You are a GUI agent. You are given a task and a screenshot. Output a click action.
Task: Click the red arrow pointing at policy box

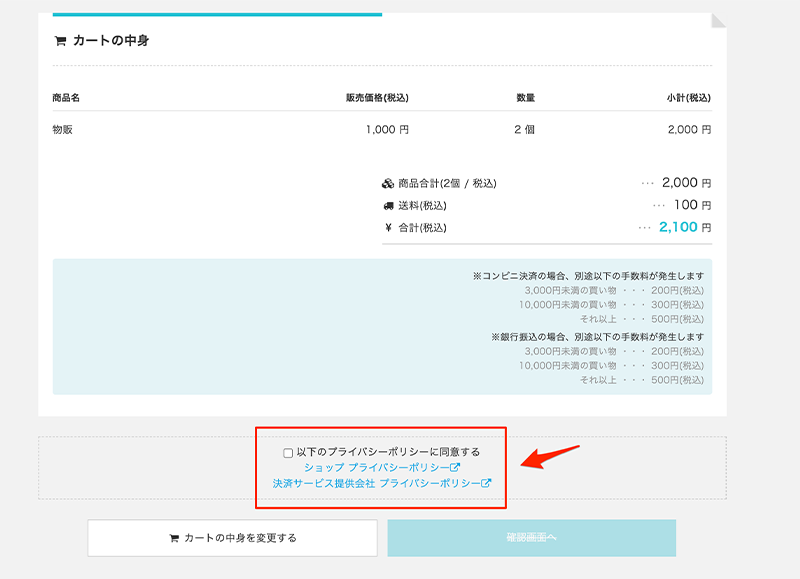[x=552, y=457]
